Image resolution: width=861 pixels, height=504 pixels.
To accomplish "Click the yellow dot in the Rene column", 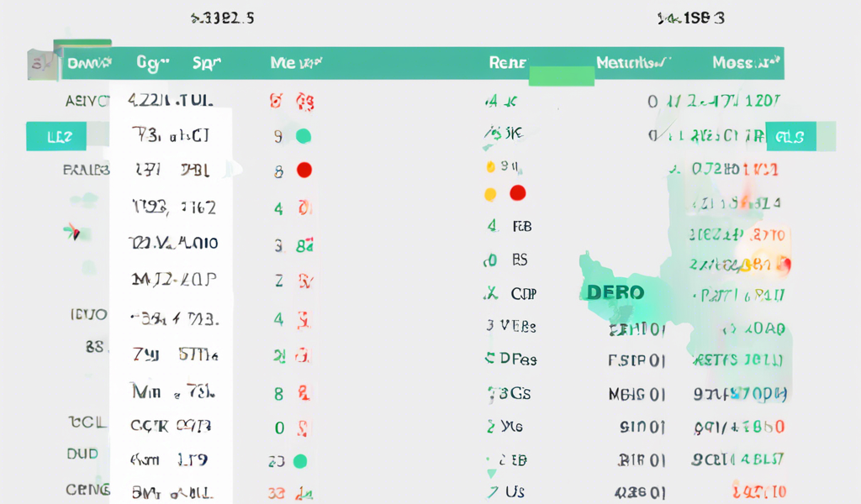I will pyautogui.click(x=491, y=194).
